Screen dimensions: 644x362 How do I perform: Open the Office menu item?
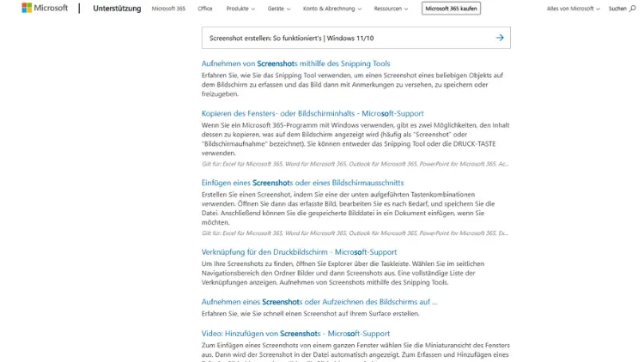(x=205, y=9)
